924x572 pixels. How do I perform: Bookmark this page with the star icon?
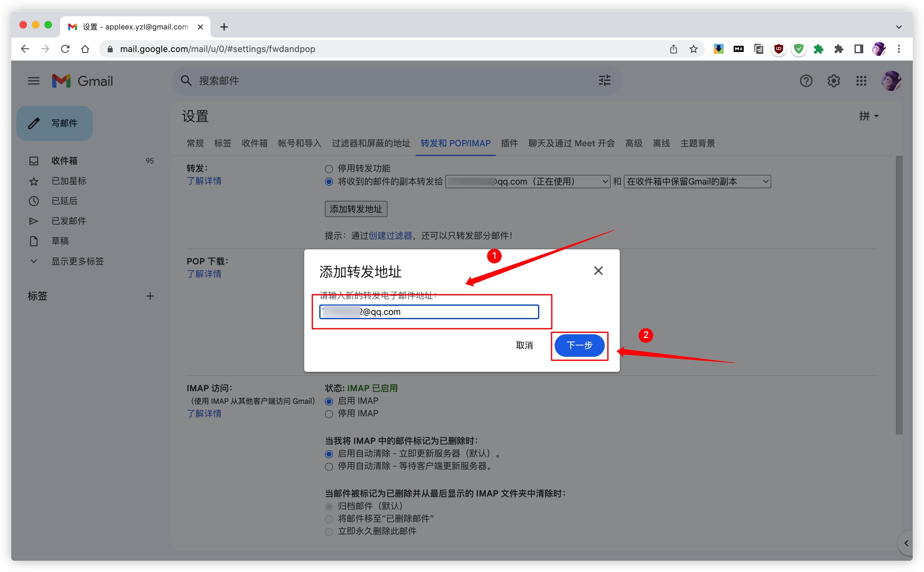693,49
